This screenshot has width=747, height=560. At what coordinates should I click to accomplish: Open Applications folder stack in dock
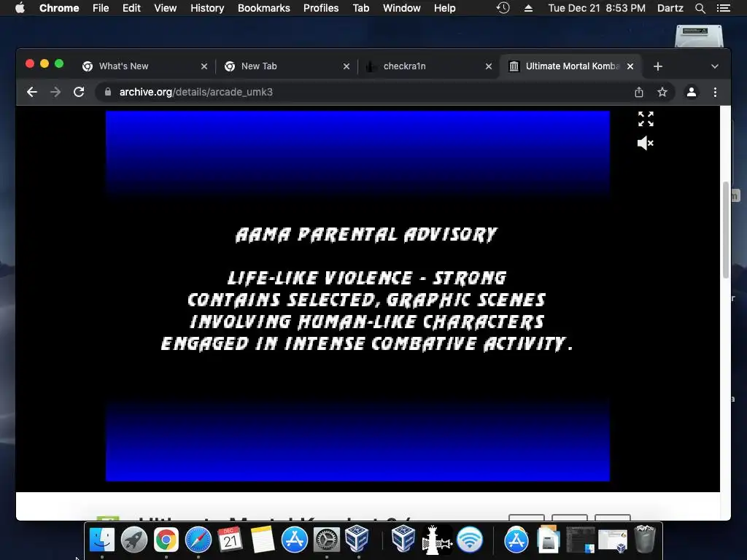point(516,540)
